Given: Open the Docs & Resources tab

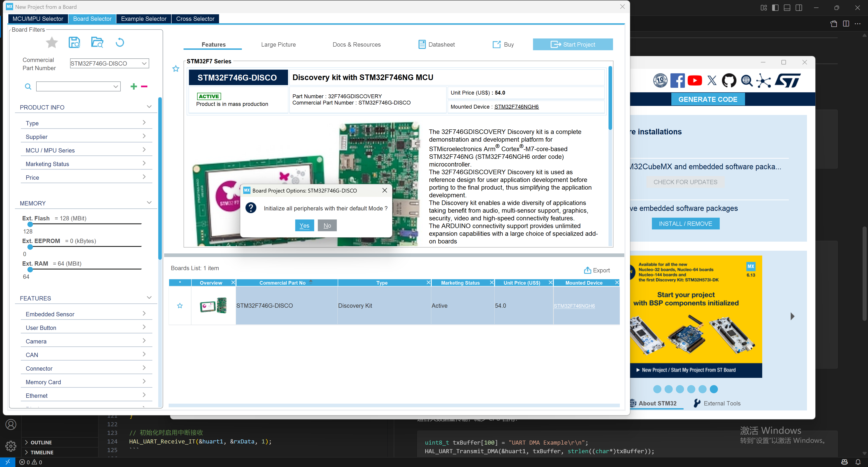Looking at the screenshot, I should (356, 45).
